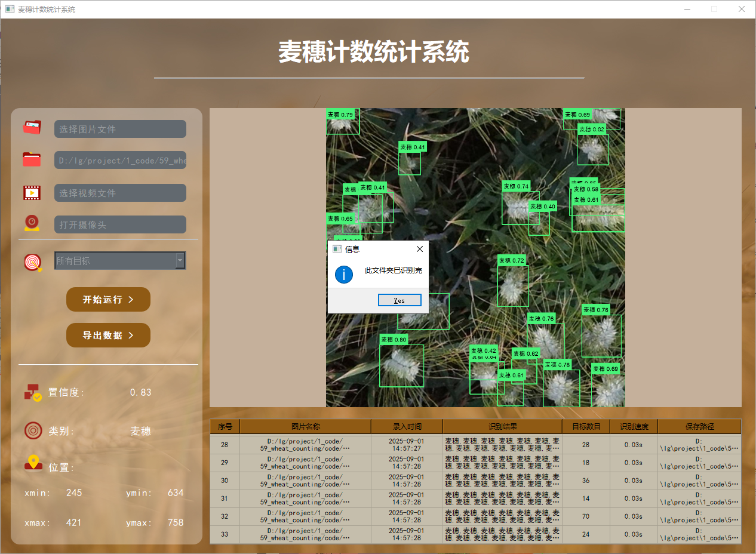
Task: Click the 打开摄像头 field
Action: 120,224
